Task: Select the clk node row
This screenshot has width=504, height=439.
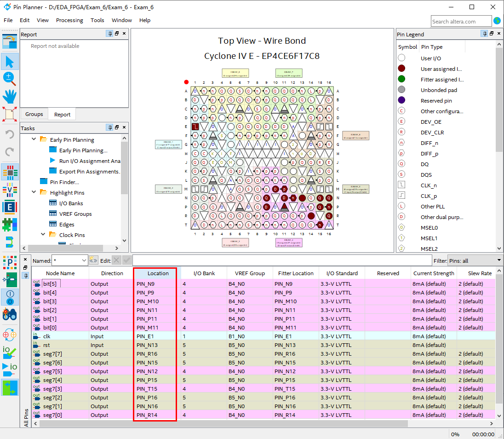Action: [263, 336]
